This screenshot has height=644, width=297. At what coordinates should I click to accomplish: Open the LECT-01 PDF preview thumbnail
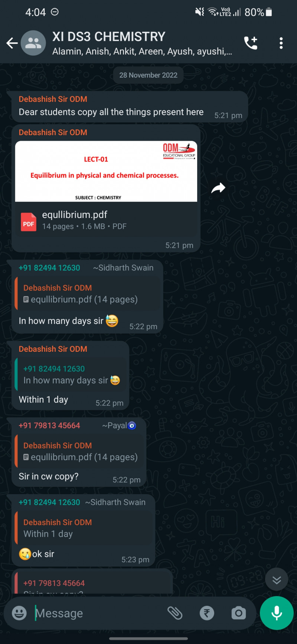(x=106, y=171)
